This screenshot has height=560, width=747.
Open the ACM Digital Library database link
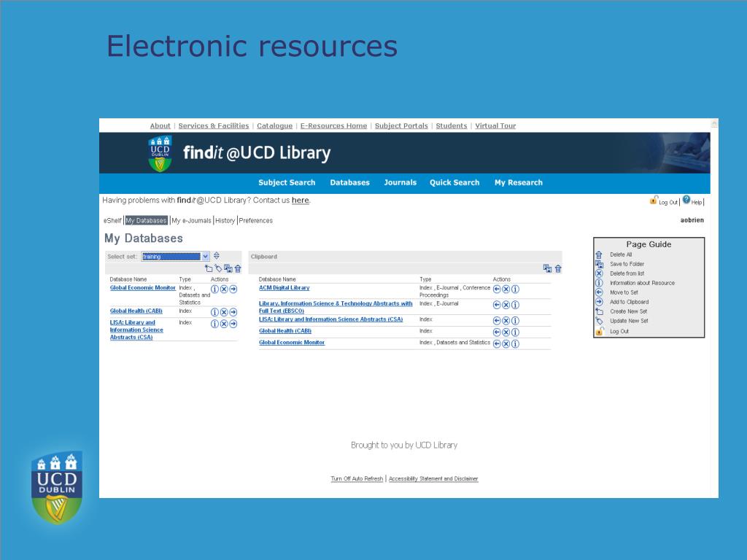coord(284,287)
